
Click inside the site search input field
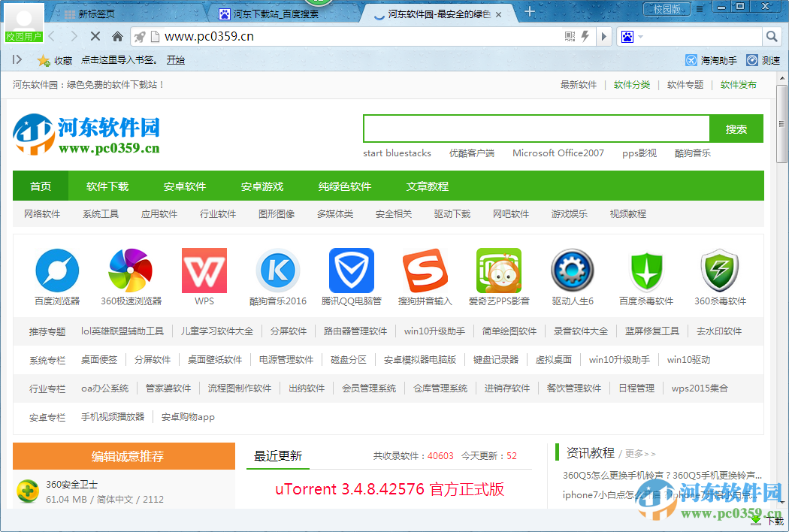click(x=534, y=128)
